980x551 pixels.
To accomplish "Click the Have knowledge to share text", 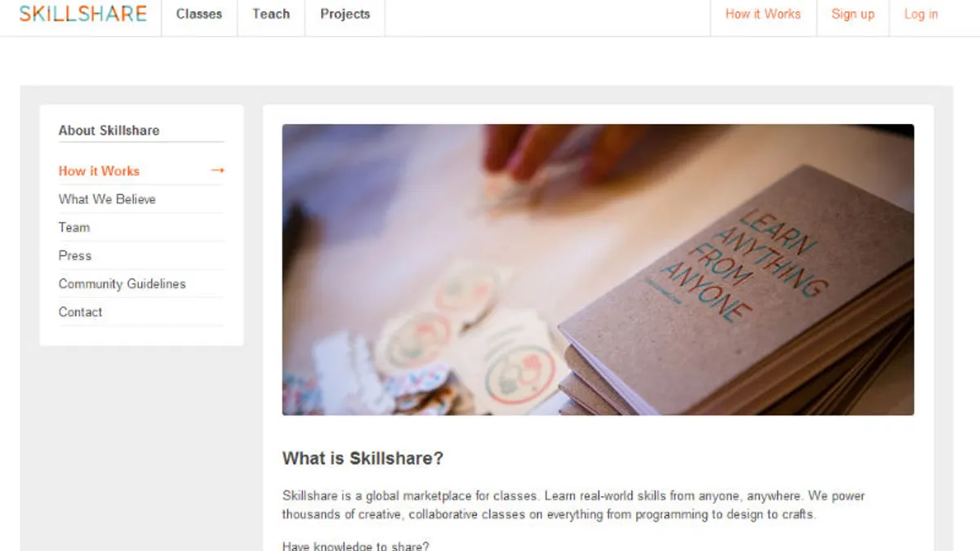I will [x=355, y=546].
